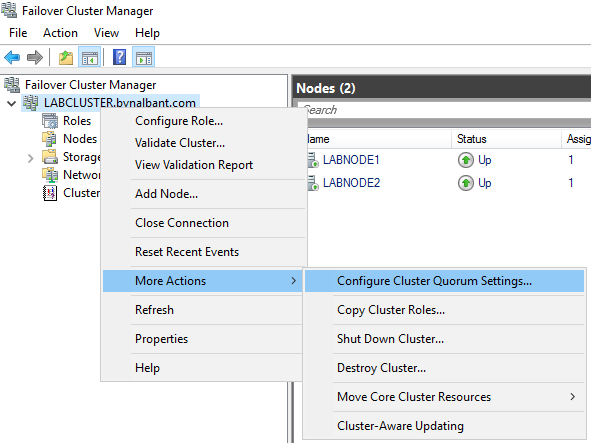Click the Nodes (2) pane header
The height and width of the screenshot is (443, 591).
(326, 88)
